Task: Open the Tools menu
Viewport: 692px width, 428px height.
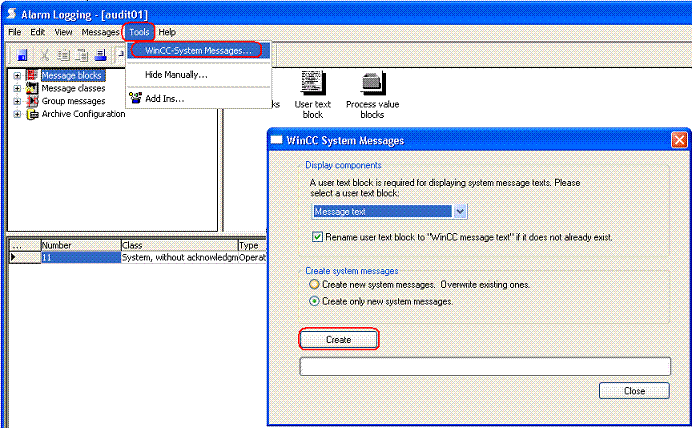Action: 139,32
